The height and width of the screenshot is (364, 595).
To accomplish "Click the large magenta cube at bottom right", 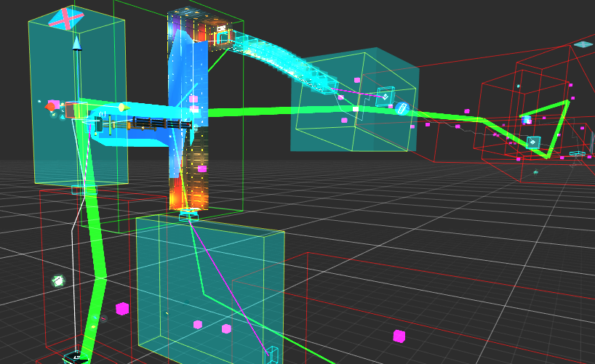I will pyautogui.click(x=399, y=336).
